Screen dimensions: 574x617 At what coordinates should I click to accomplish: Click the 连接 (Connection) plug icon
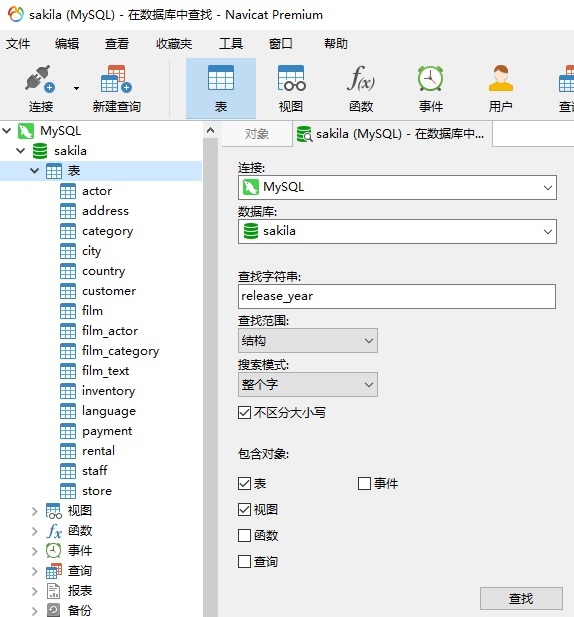pyautogui.click(x=40, y=79)
